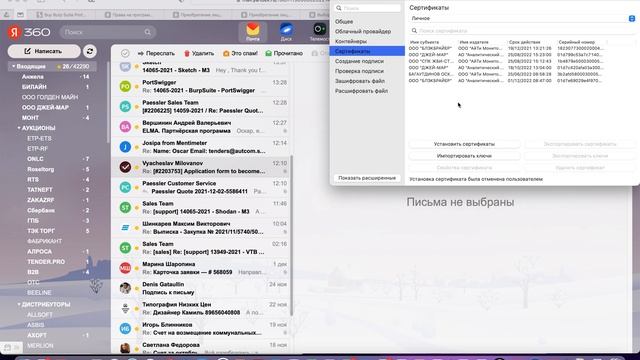Open the Расшифровать файл section
This screenshot has width=640, height=360.
tap(361, 91)
